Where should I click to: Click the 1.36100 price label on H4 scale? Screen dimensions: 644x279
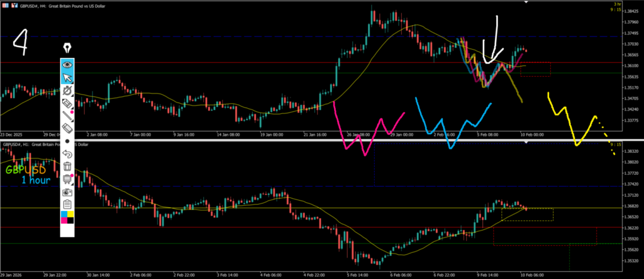630,65
